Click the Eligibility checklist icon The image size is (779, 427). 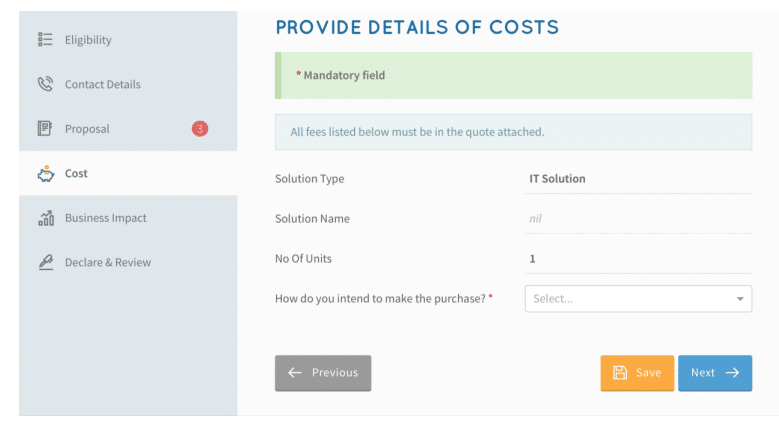pyautogui.click(x=45, y=39)
